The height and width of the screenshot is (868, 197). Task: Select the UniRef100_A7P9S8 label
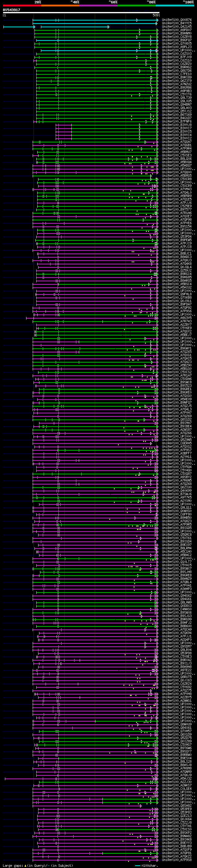[x=177, y=860]
